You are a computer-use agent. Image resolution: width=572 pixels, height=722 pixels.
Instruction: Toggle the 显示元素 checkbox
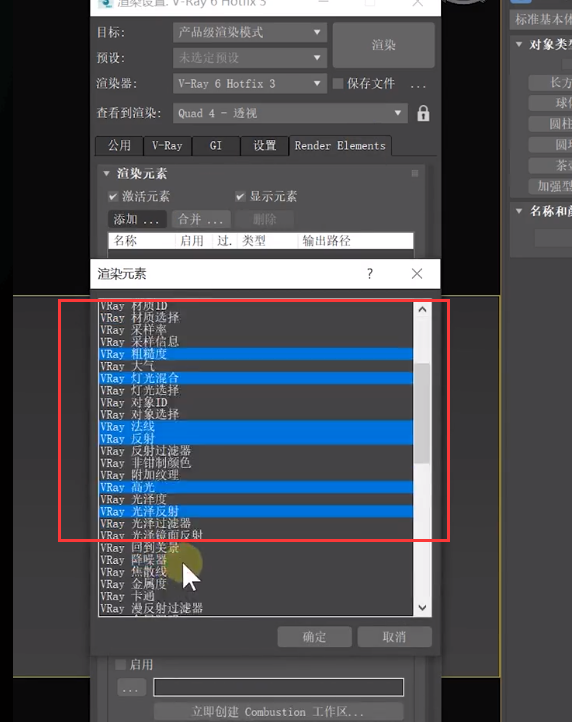(240, 197)
